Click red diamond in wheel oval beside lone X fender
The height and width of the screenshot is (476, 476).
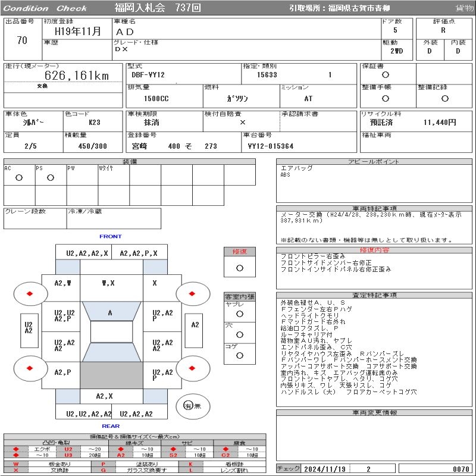192,293
